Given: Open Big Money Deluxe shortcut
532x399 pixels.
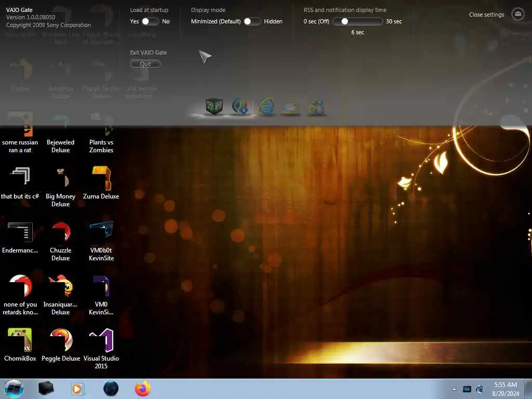Looking at the screenshot, I should tap(60, 187).
